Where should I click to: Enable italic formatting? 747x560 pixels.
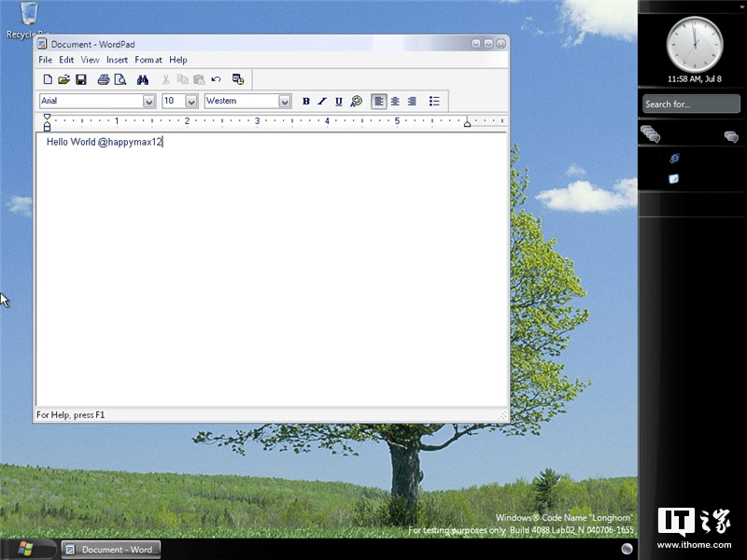pos(322,101)
